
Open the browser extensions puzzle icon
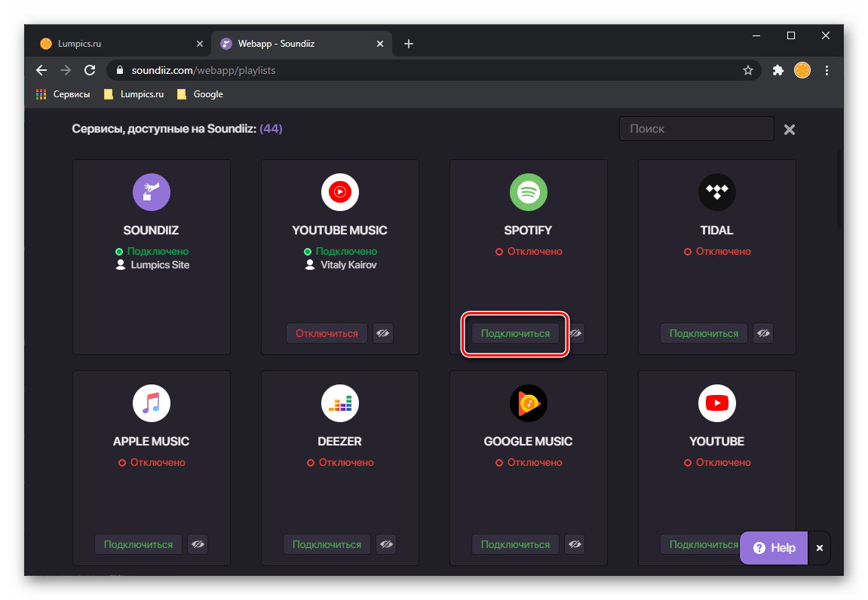pyautogui.click(x=778, y=70)
